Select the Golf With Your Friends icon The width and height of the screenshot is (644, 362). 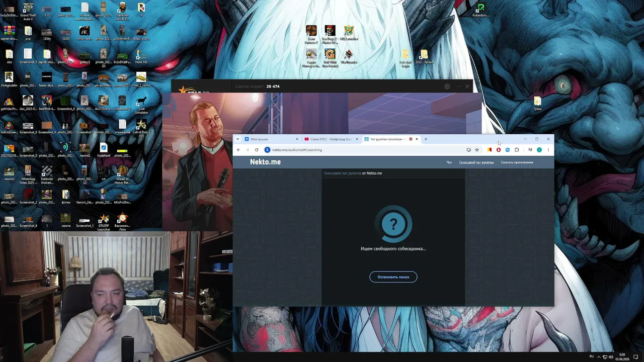(330, 58)
